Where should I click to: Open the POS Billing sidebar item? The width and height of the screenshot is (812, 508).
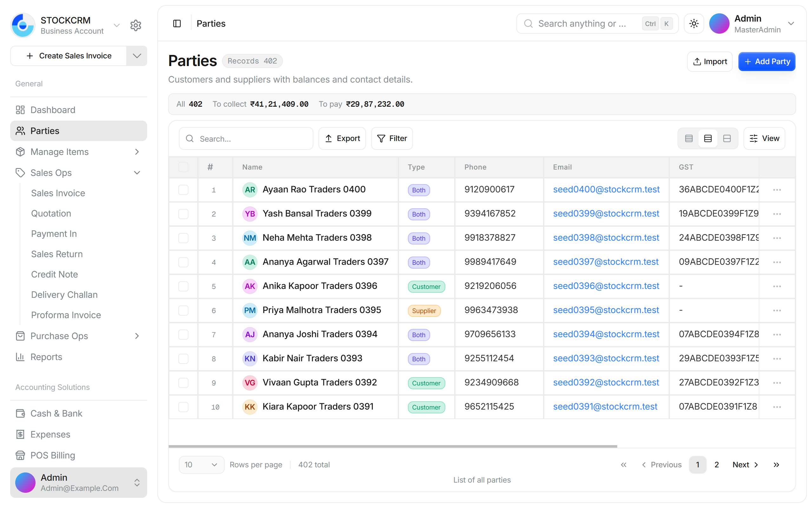[79, 455]
